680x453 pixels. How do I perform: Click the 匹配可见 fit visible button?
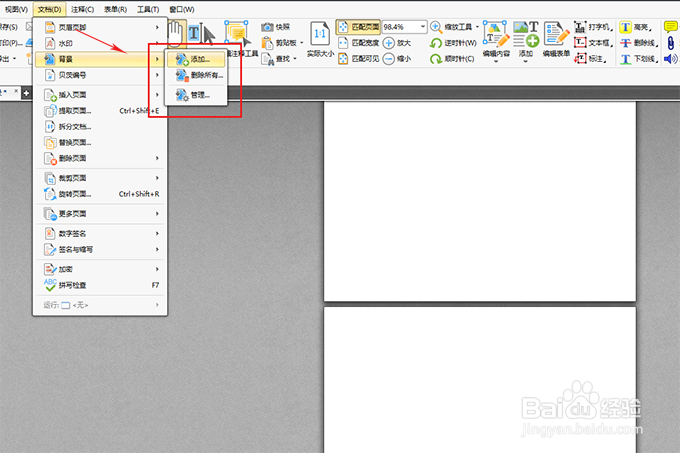click(x=358, y=59)
